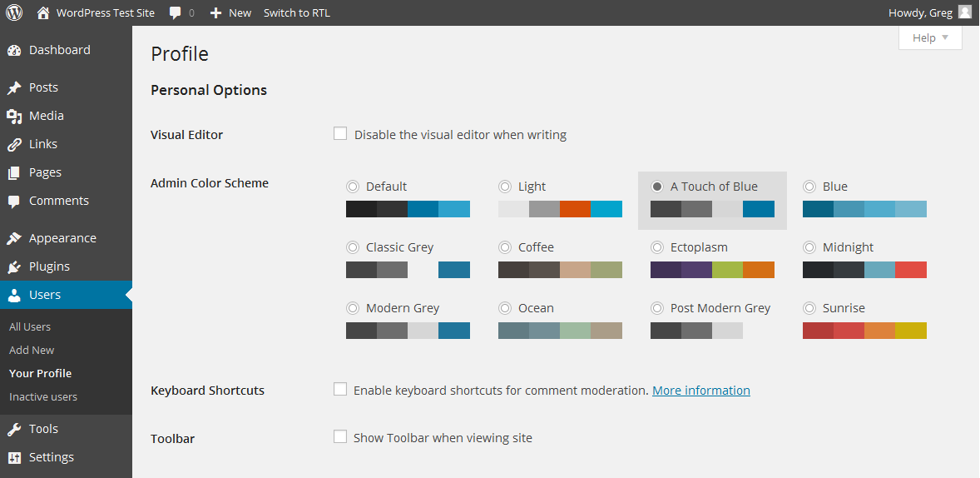Click the WordPress logo icon
Viewport: 980px width, 478px height.
click(14, 12)
